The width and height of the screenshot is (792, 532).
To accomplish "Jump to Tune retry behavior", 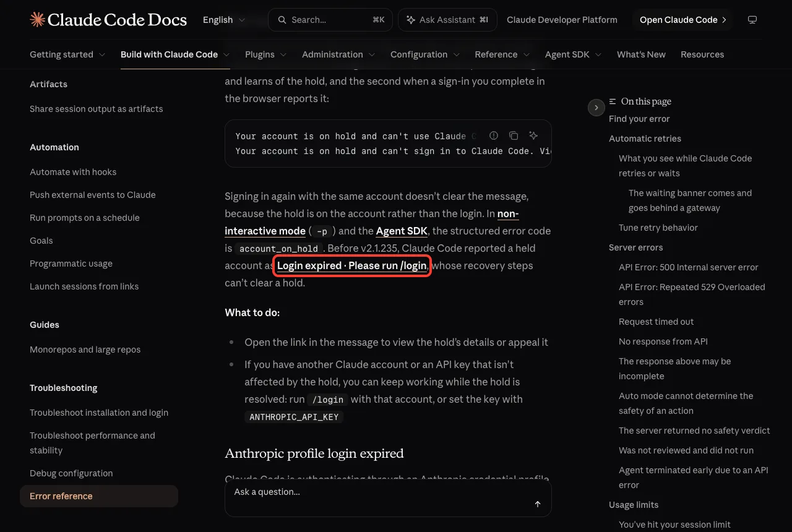I will click(x=658, y=228).
